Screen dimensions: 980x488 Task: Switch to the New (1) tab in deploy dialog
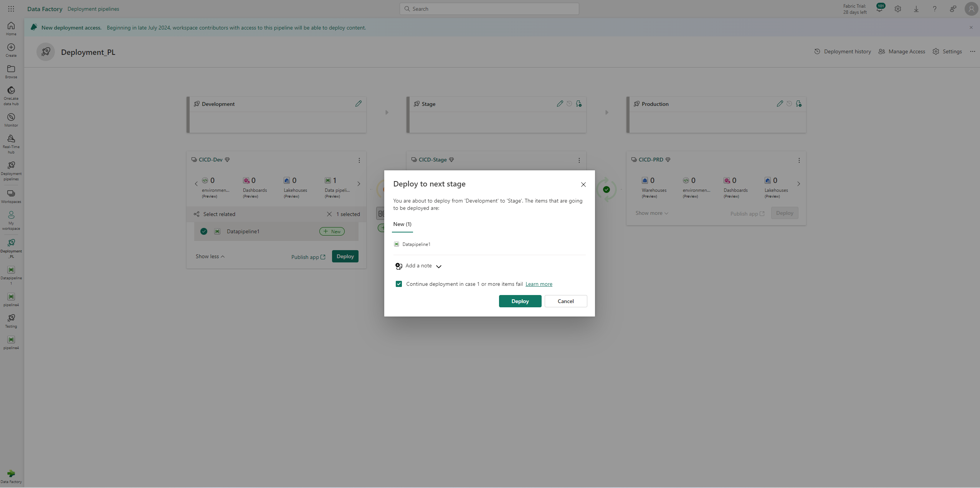pos(402,224)
